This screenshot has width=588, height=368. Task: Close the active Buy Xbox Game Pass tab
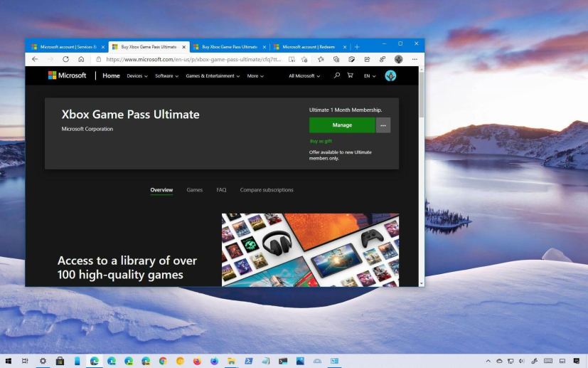pyautogui.click(x=183, y=47)
